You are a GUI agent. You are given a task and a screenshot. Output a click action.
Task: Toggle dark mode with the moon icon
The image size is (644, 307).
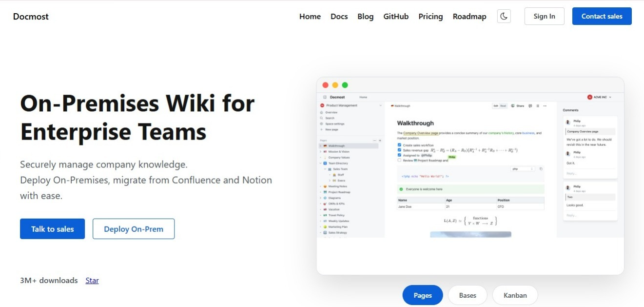(504, 16)
